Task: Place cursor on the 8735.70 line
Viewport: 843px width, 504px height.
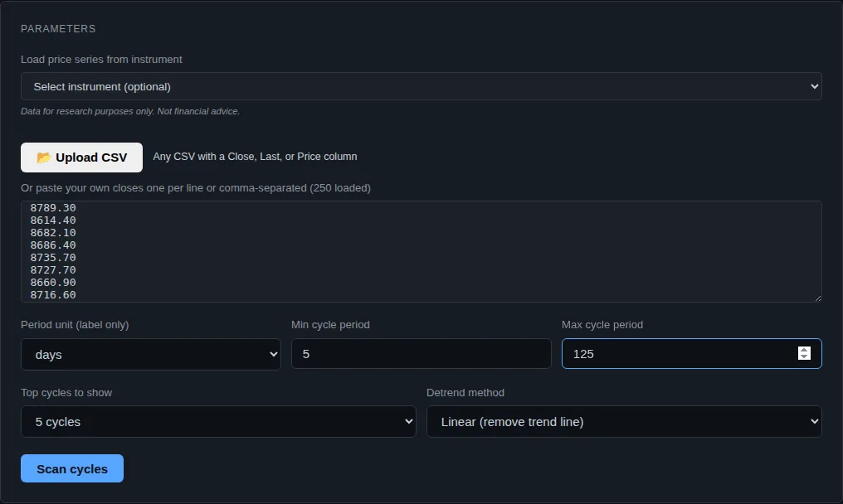Action: (x=53, y=258)
